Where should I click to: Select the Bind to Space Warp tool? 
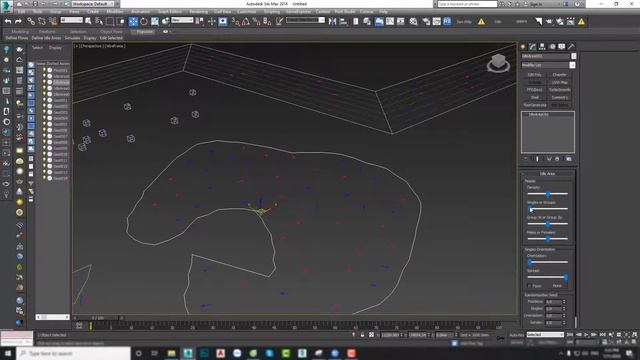click(53, 21)
